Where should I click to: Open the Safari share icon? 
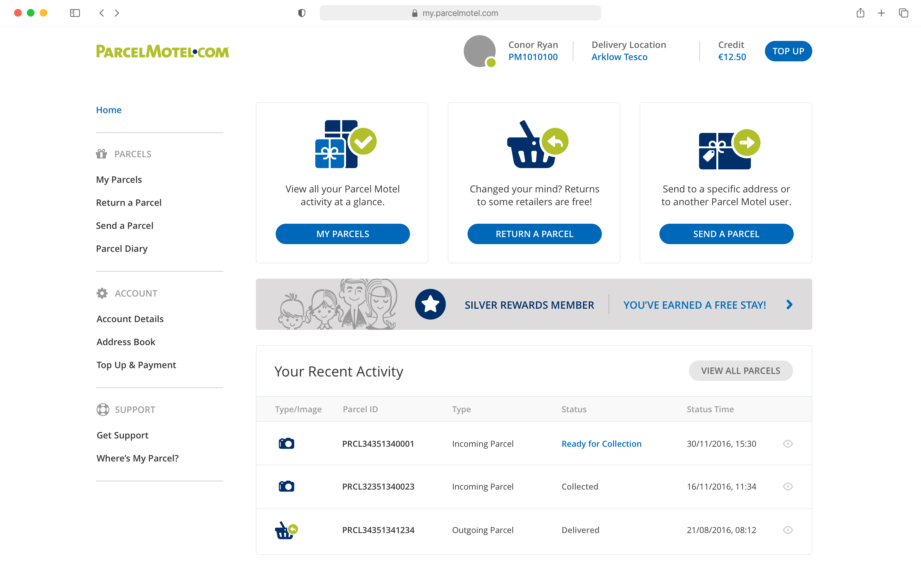(861, 13)
